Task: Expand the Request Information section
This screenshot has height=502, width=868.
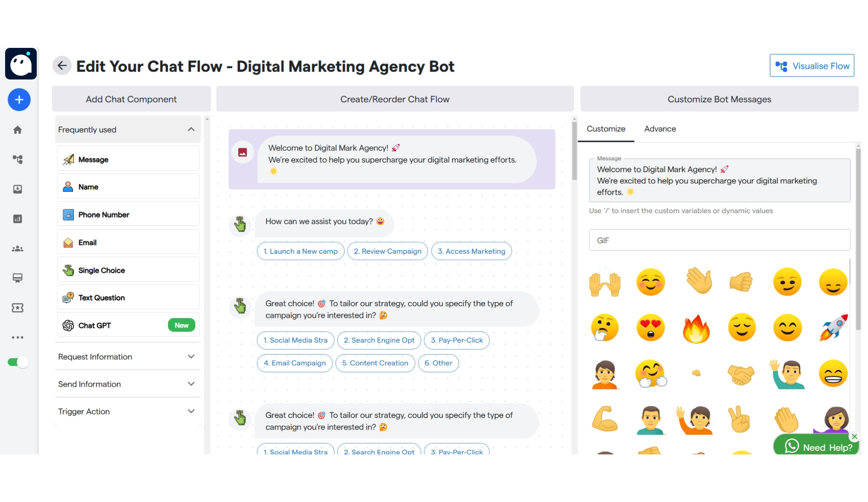Action: (128, 357)
